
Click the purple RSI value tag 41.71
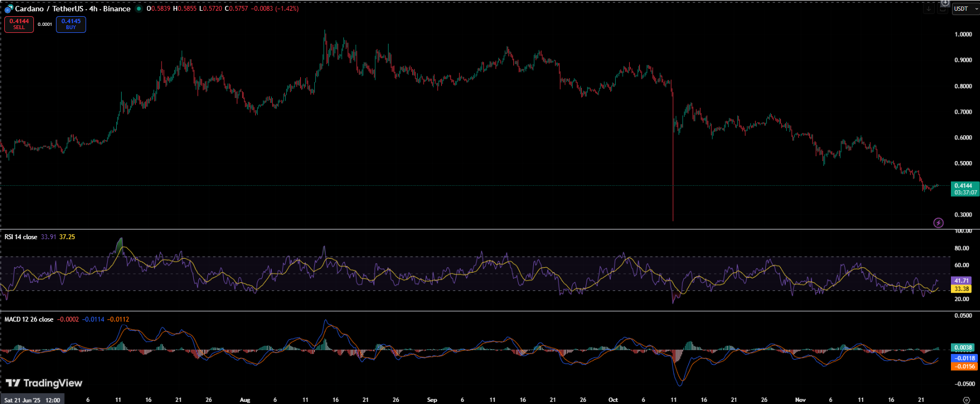pyautogui.click(x=962, y=281)
